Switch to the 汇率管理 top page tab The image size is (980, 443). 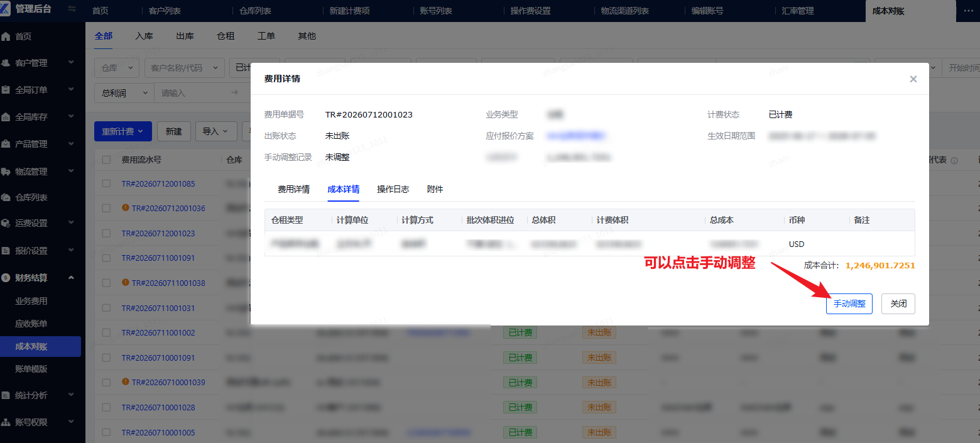[x=798, y=11]
